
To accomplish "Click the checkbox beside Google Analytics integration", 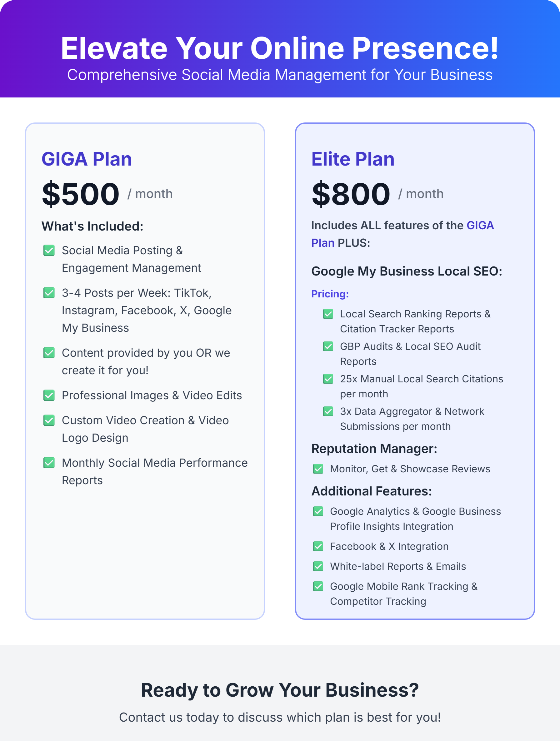I will [318, 511].
